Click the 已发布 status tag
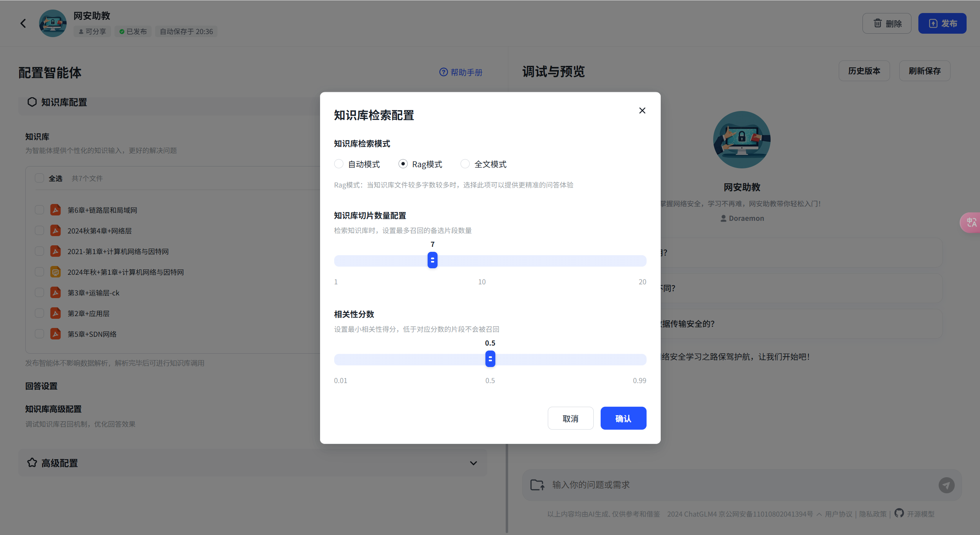 133,31
